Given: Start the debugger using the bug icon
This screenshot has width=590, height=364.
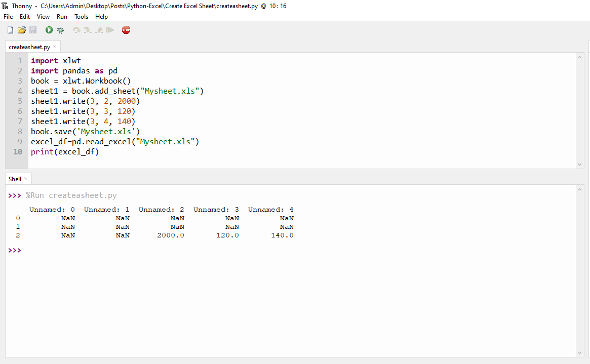Looking at the screenshot, I should point(60,30).
